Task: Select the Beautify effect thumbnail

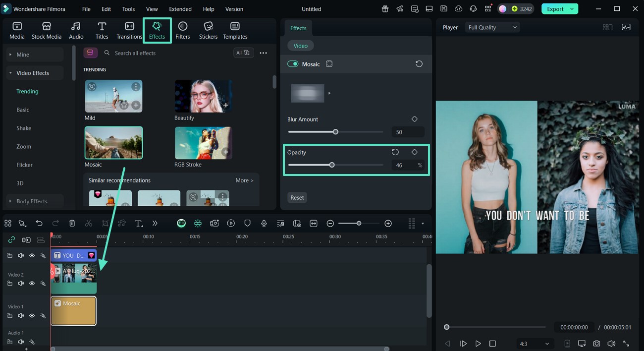Action: tap(203, 96)
